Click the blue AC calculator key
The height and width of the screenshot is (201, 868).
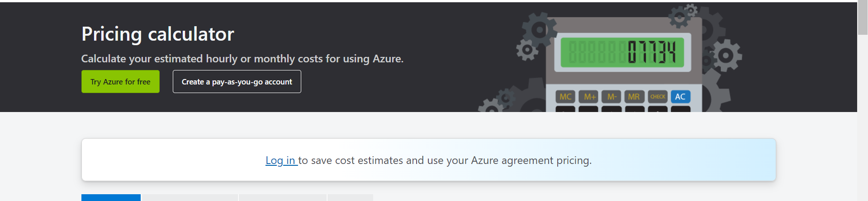[x=680, y=97]
